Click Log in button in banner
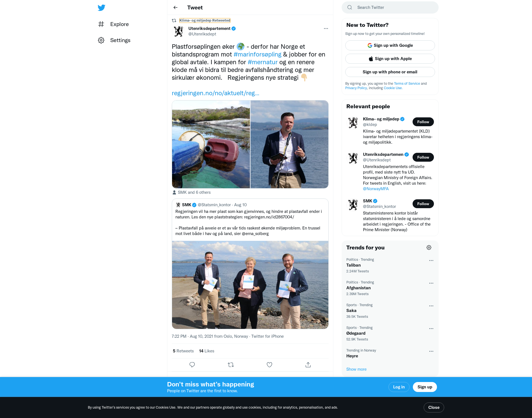 pyautogui.click(x=399, y=387)
